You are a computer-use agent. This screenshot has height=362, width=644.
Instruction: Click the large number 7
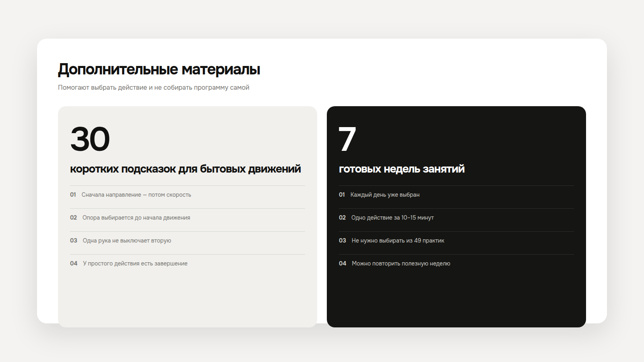coord(347,139)
